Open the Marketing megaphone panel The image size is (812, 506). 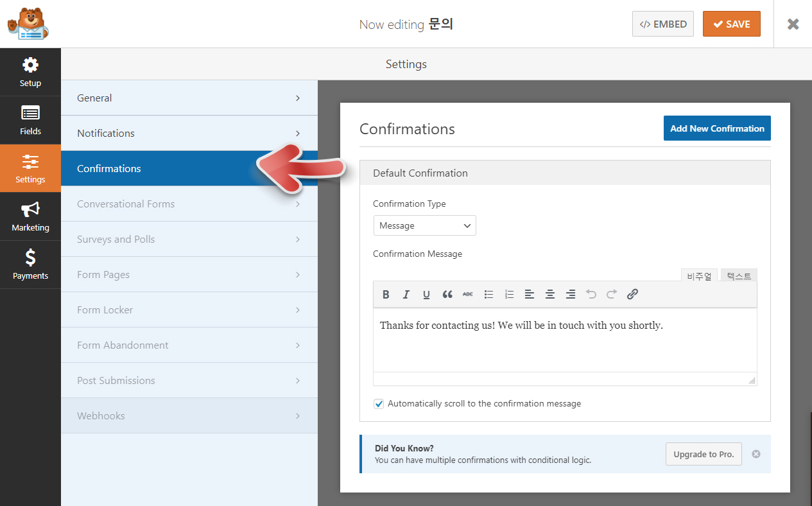(30, 216)
